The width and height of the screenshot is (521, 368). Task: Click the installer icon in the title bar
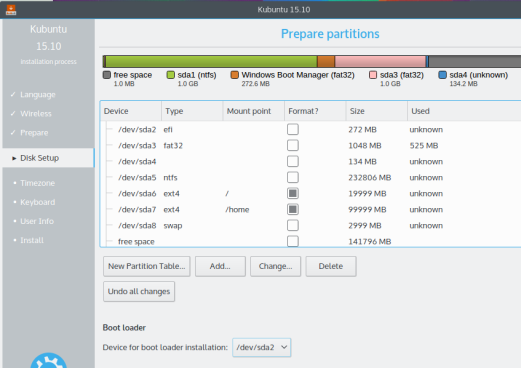click(11, 10)
